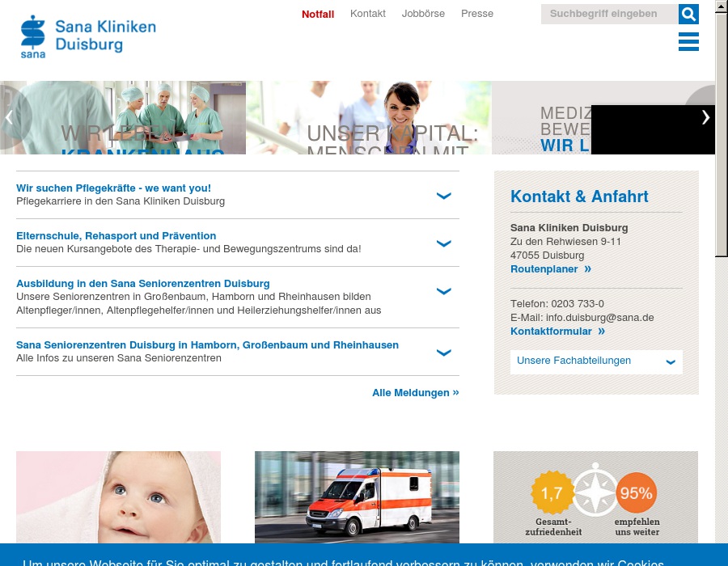Follow the Routenplaner link

point(550,269)
